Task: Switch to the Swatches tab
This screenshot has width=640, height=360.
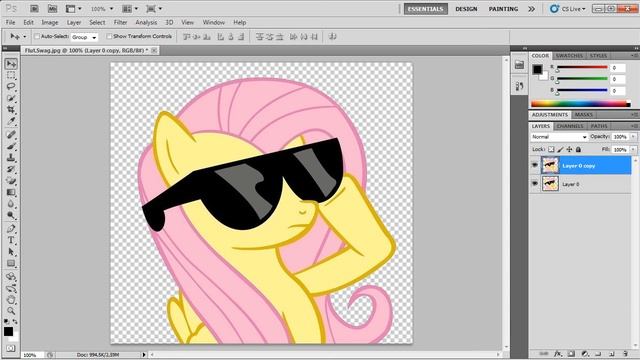Action: pos(569,56)
